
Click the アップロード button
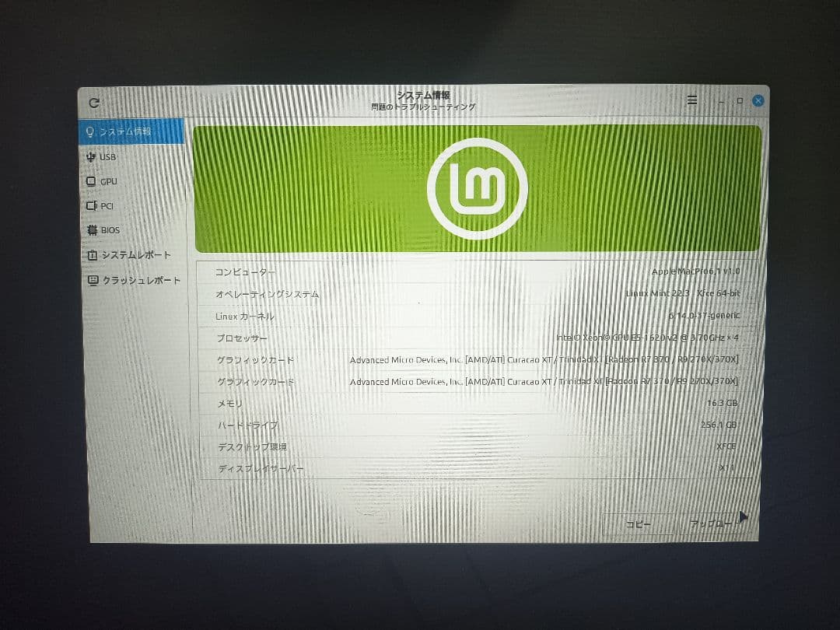click(x=715, y=523)
